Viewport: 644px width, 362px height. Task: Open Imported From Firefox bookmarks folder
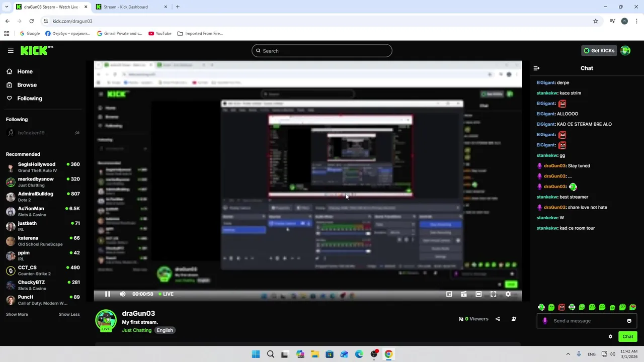[200, 34]
